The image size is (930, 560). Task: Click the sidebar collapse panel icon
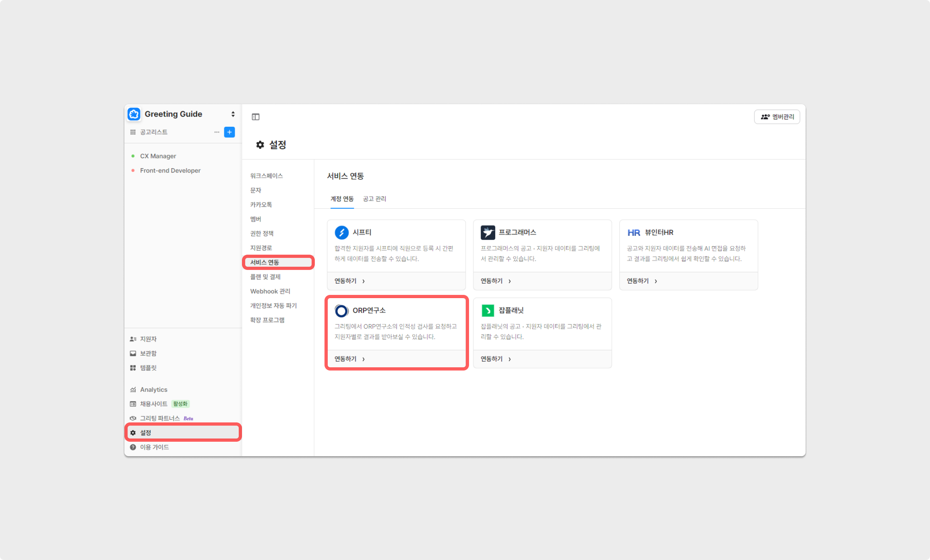[256, 117]
